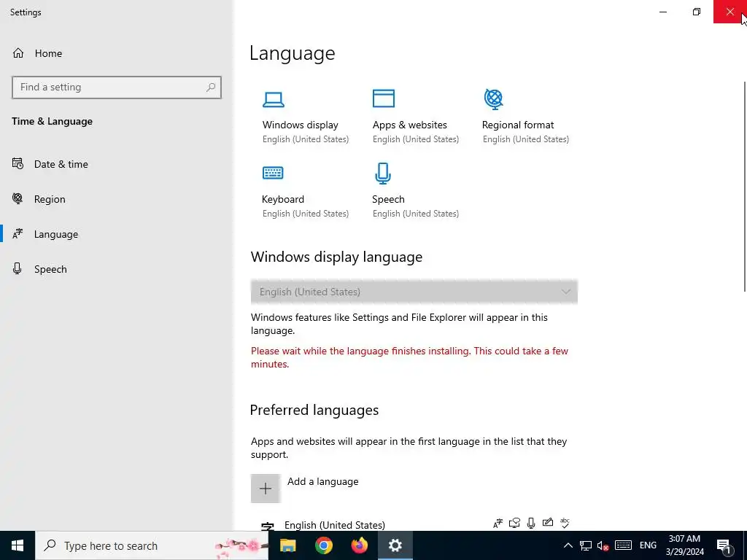Minimize the Settings window
747x560 pixels.
pos(662,12)
